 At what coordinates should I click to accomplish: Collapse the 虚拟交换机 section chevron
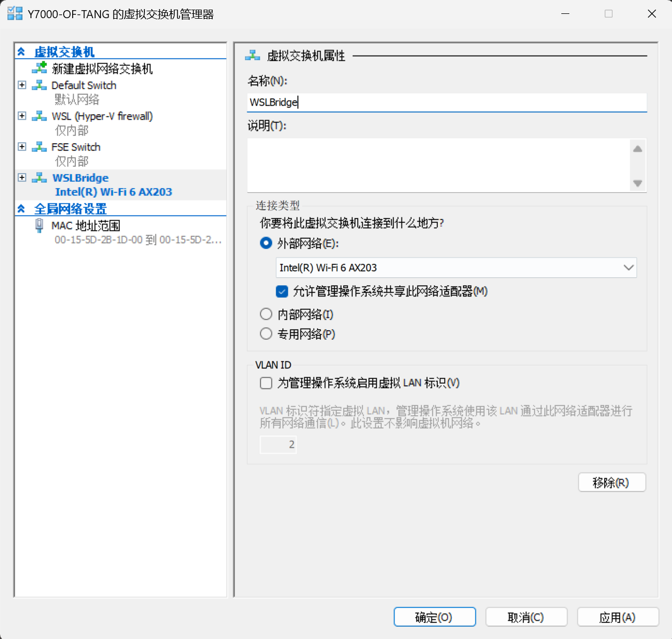tap(21, 52)
